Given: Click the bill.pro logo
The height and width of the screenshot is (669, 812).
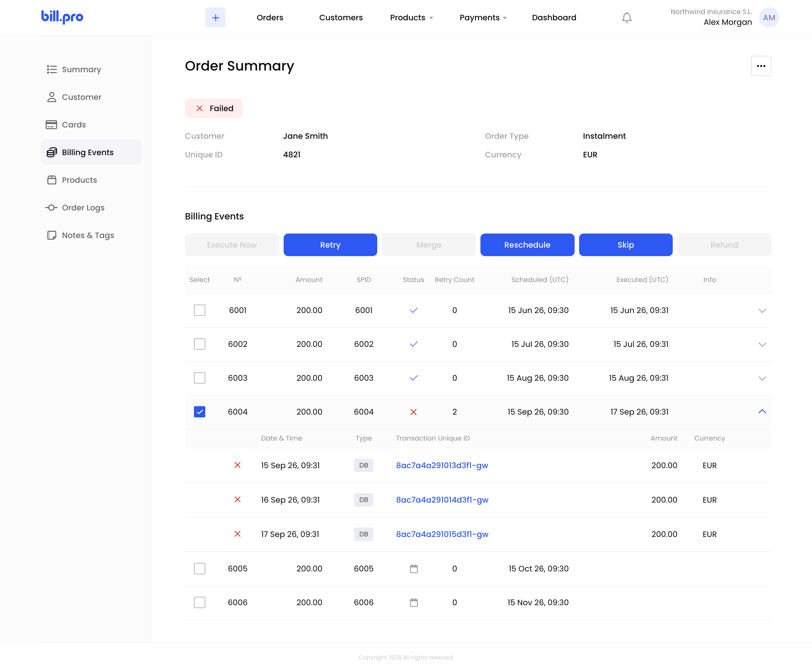Looking at the screenshot, I should (62, 17).
